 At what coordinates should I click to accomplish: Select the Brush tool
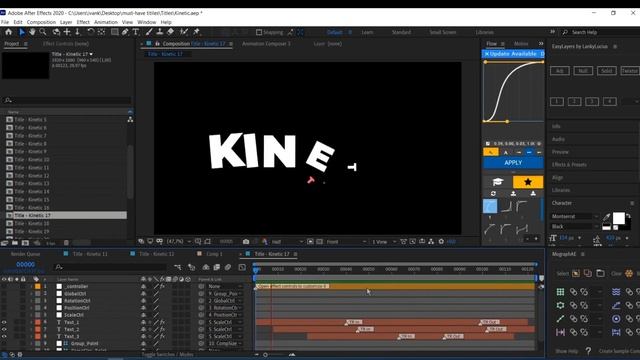point(149,32)
